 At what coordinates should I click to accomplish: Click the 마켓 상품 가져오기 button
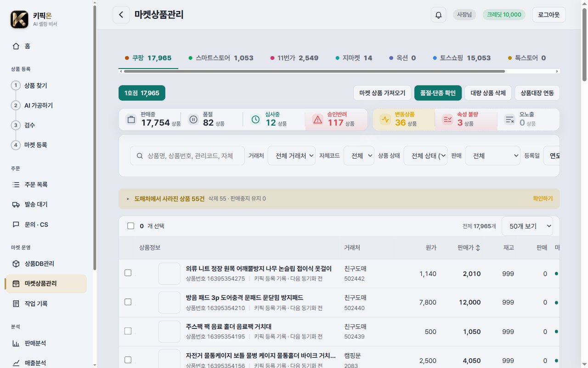pyautogui.click(x=382, y=93)
